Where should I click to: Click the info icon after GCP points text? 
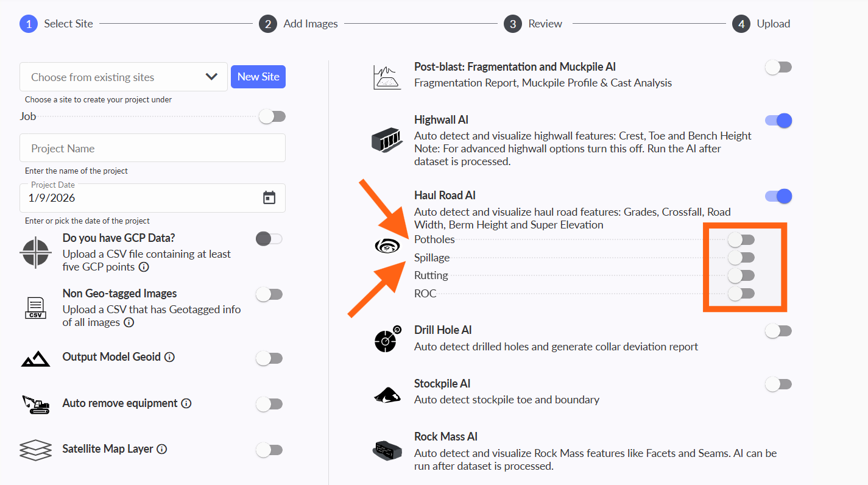(144, 267)
